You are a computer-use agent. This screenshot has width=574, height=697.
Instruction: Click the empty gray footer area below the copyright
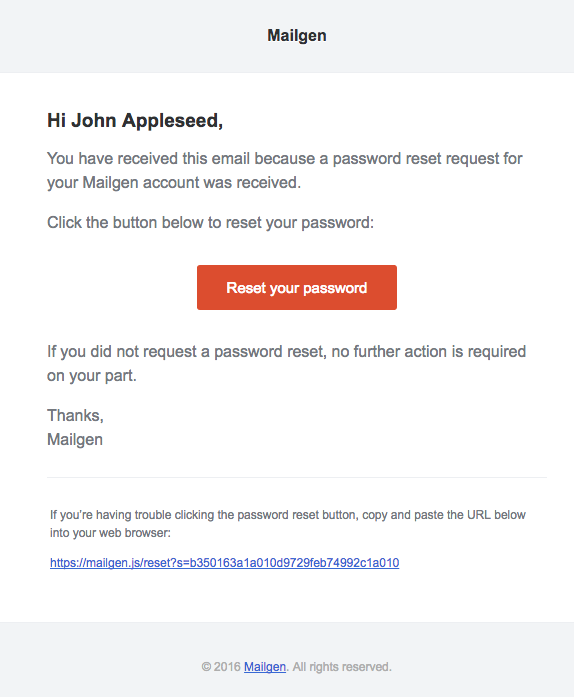tap(287, 687)
